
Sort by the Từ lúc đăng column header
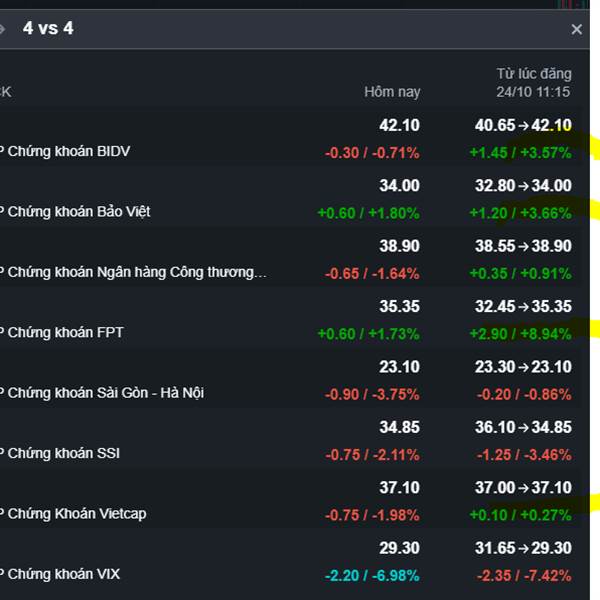click(x=534, y=82)
